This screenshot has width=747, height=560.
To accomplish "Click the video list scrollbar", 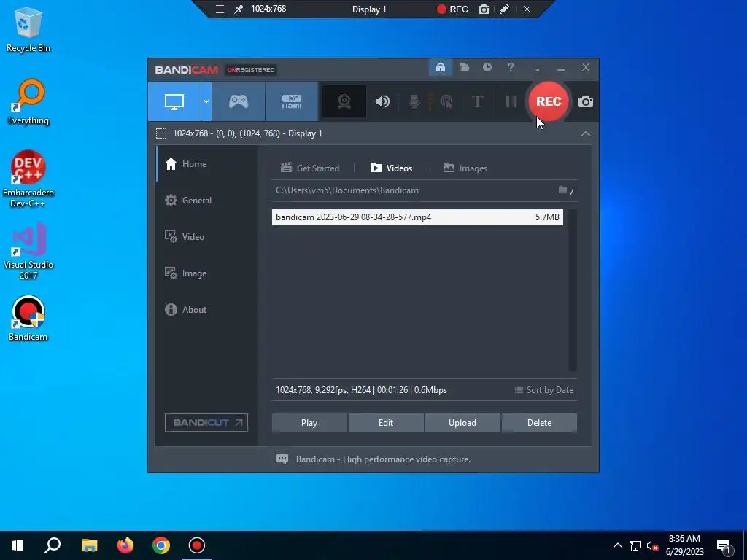I will point(573,289).
